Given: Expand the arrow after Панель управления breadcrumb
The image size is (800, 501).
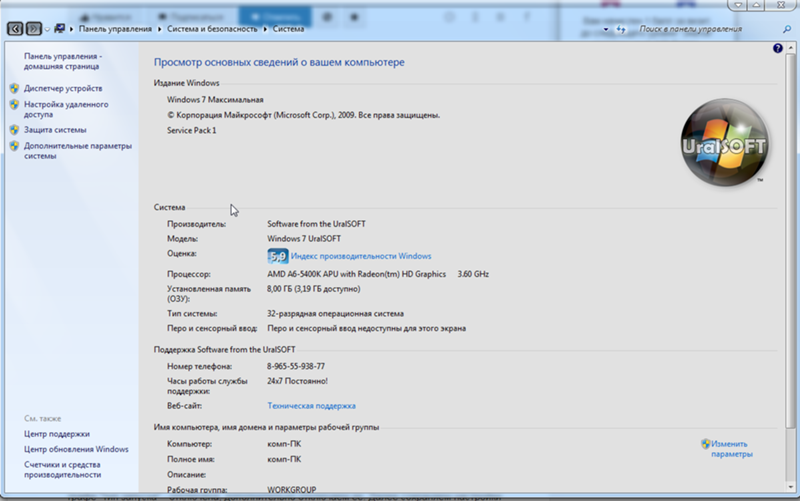Looking at the screenshot, I should pyautogui.click(x=160, y=29).
